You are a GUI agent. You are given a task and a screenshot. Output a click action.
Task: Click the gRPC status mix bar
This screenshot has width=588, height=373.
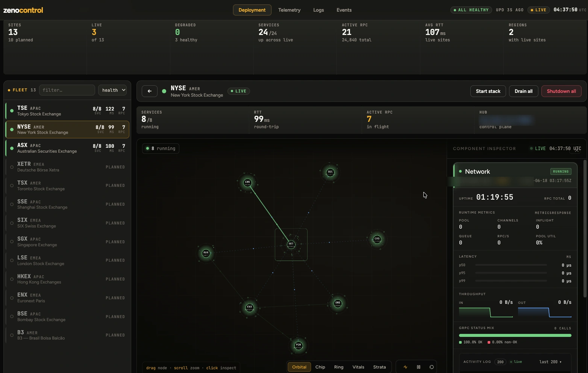515,335
